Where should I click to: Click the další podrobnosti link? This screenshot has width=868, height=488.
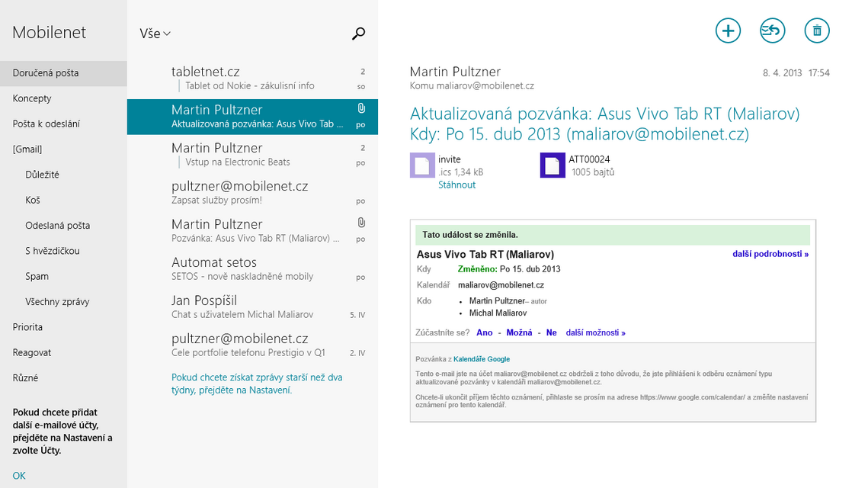pyautogui.click(x=770, y=254)
